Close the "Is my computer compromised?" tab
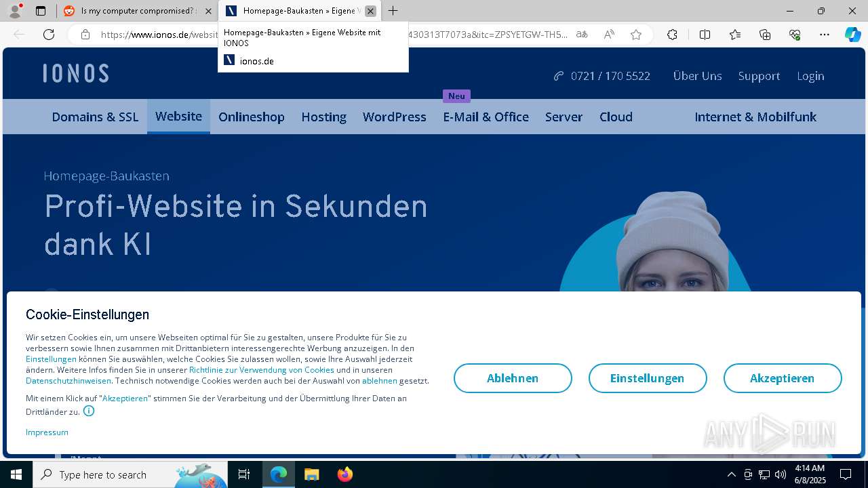The image size is (868, 488). pyautogui.click(x=208, y=11)
